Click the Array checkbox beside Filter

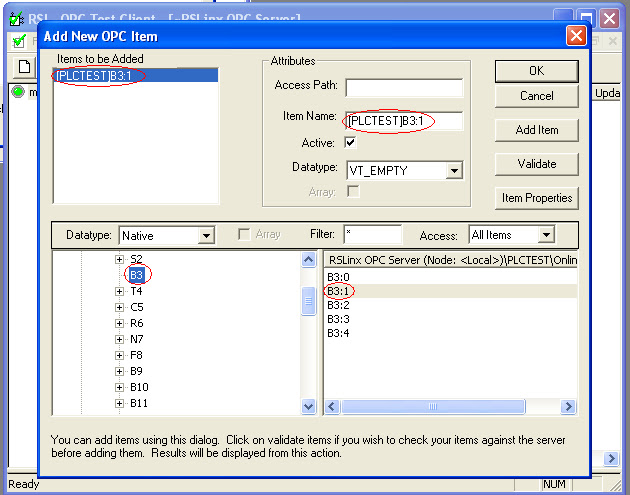(x=244, y=234)
